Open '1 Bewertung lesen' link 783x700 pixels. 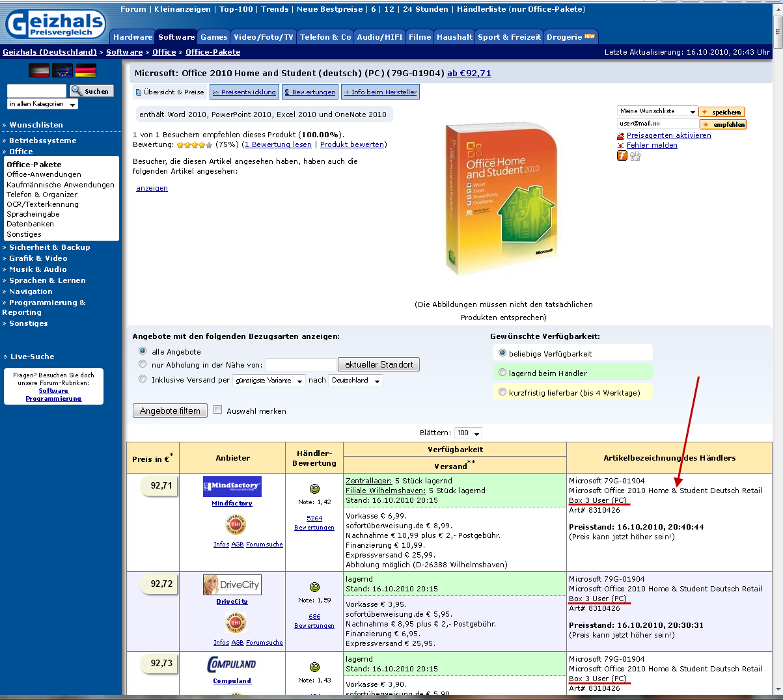click(x=278, y=144)
